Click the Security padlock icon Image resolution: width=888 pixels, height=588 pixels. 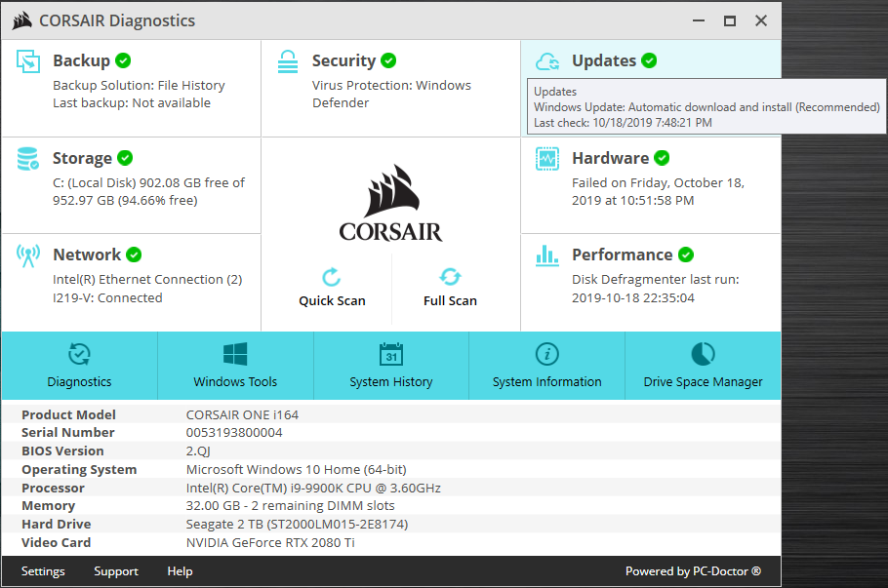click(288, 61)
